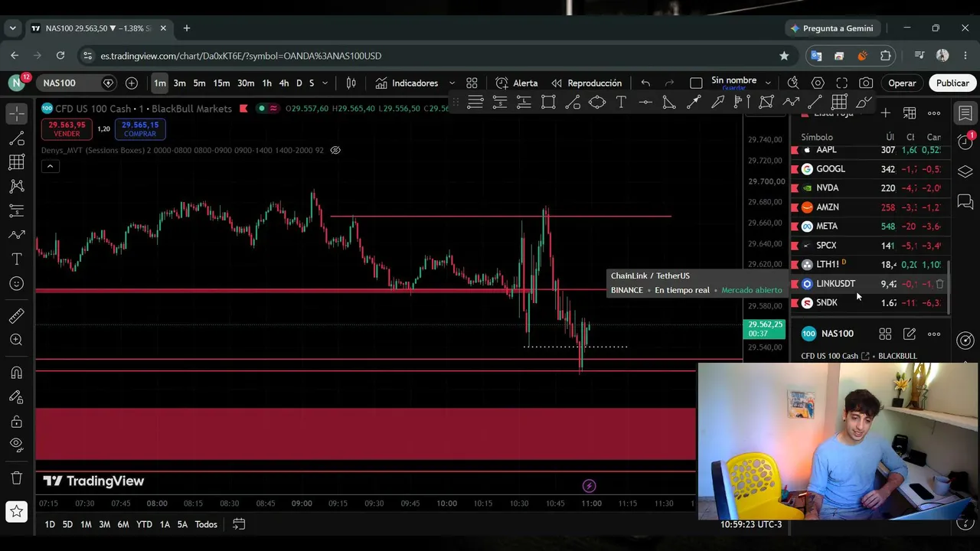Viewport: 980px width, 551px height.
Task: Select the brush drawing tool in left sidebar
Action: click(17, 235)
